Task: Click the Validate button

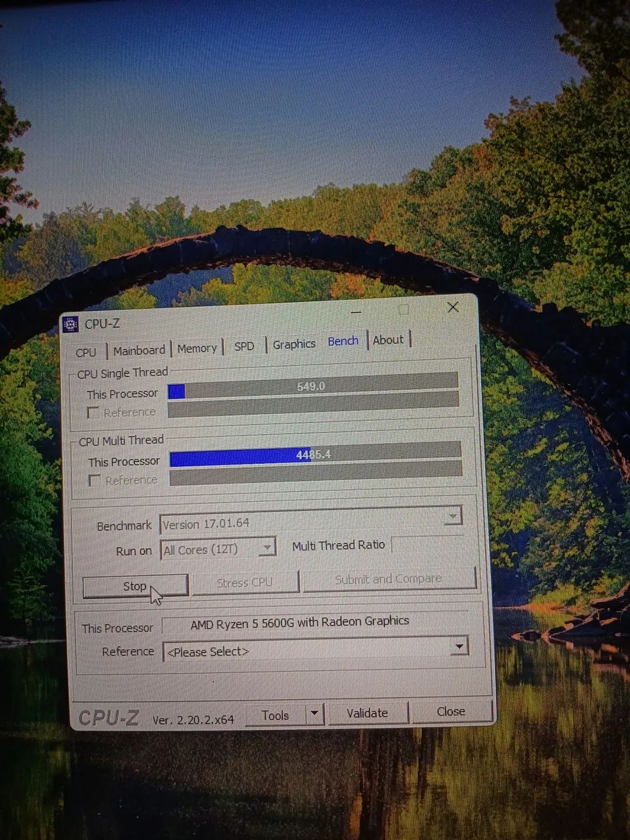Action: (367, 713)
